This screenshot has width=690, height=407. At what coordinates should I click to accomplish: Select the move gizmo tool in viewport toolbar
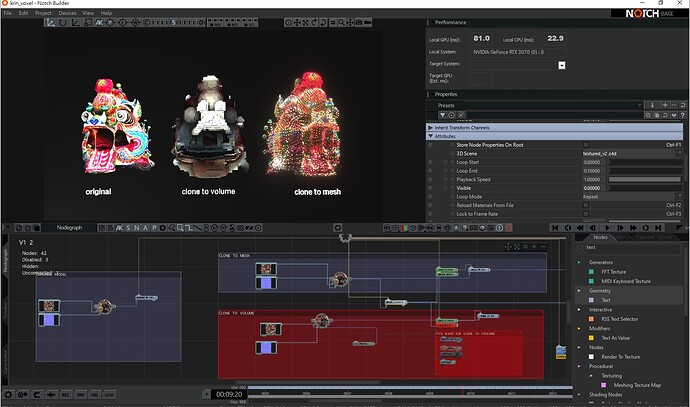pyautogui.click(x=51, y=22)
